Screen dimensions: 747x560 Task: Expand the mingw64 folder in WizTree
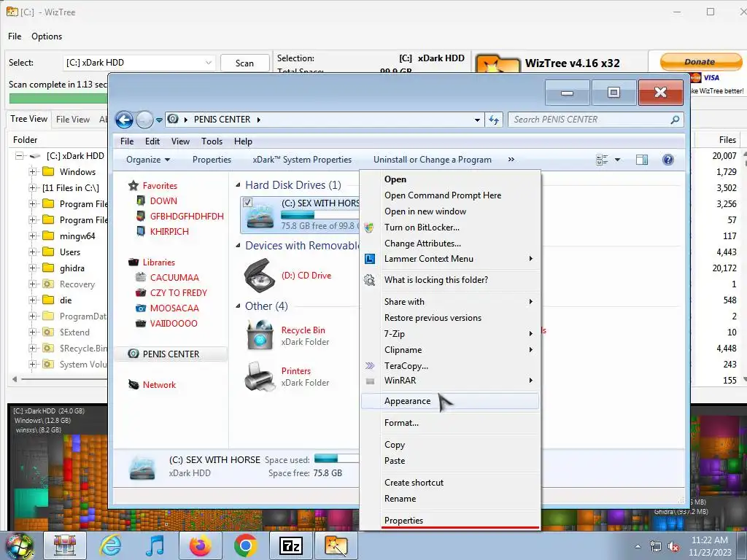coord(33,236)
